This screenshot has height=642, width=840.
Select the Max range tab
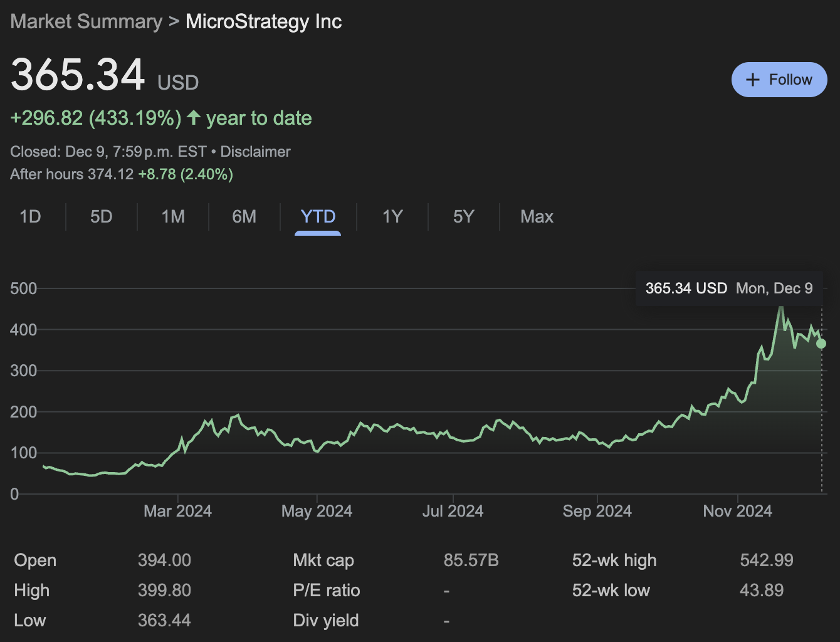(537, 217)
